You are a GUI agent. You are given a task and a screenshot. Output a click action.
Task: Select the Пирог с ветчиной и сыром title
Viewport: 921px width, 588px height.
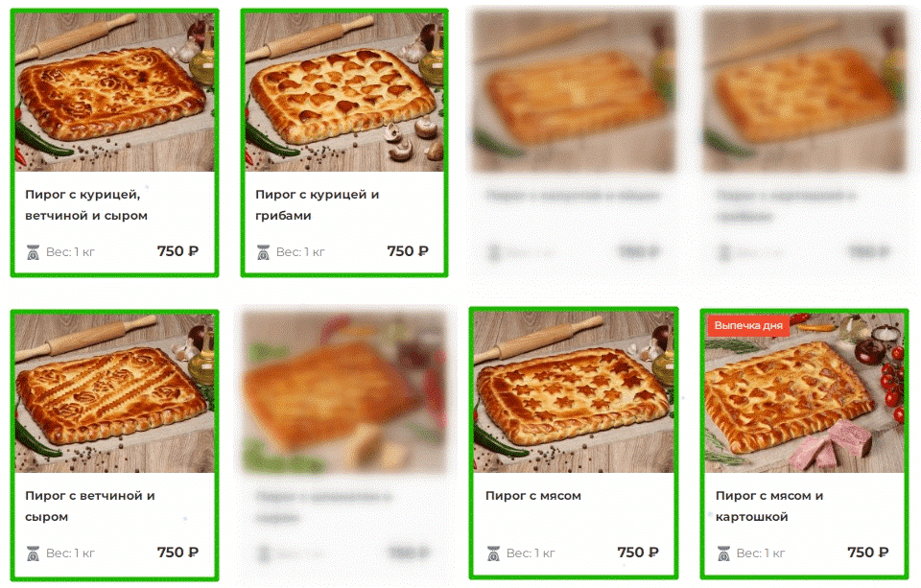pyautogui.click(x=90, y=506)
